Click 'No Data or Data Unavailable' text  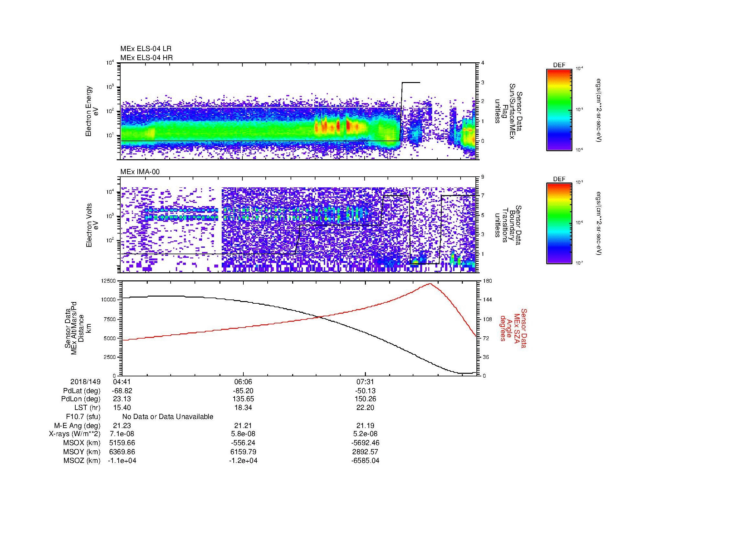pyautogui.click(x=168, y=417)
